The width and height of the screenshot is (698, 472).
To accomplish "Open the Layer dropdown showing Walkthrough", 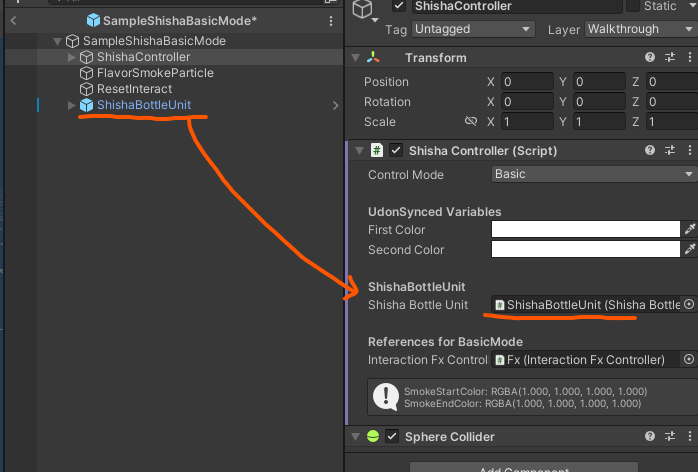I will (x=641, y=29).
